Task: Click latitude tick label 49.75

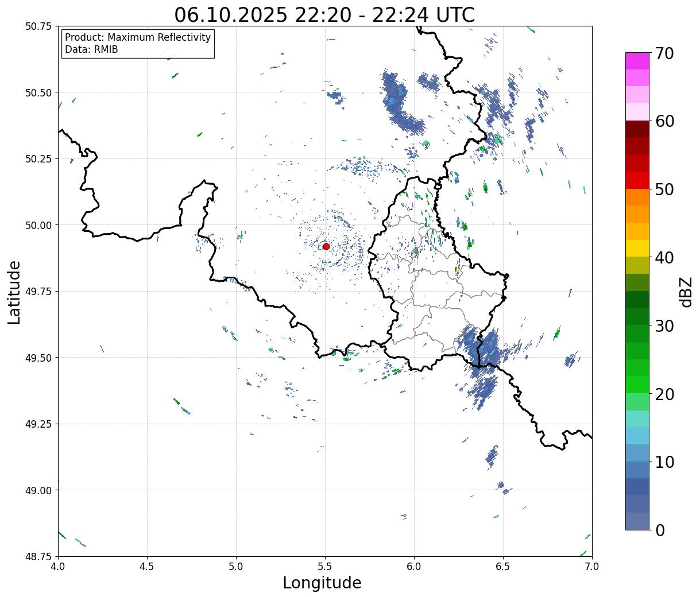Action: pyautogui.click(x=38, y=292)
